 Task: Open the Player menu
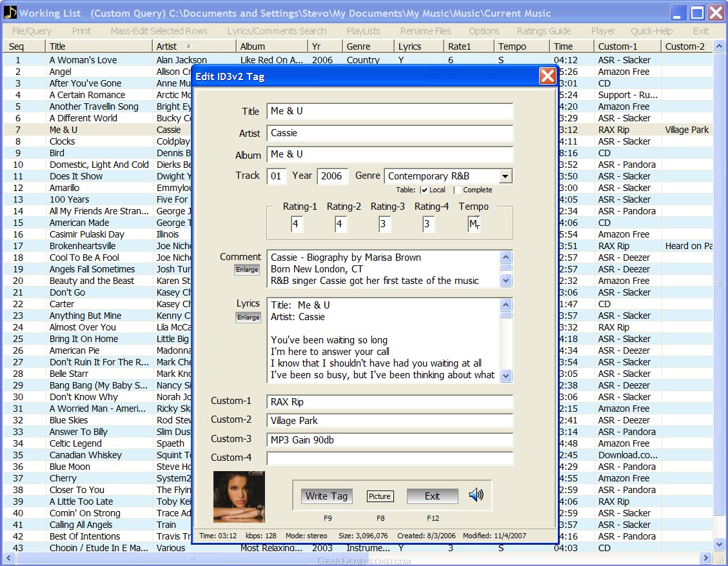coord(603,31)
